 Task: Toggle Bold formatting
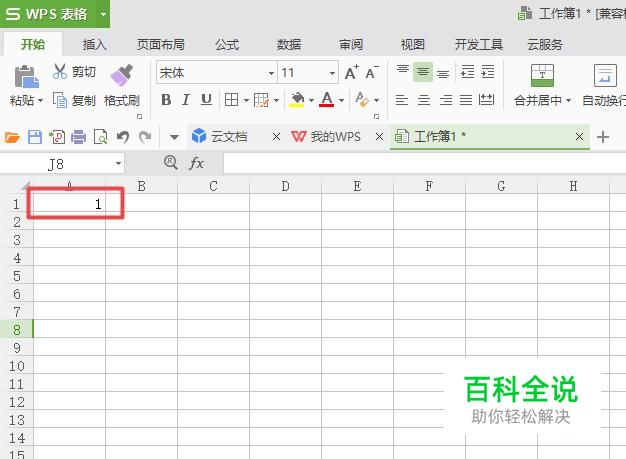pyautogui.click(x=166, y=100)
